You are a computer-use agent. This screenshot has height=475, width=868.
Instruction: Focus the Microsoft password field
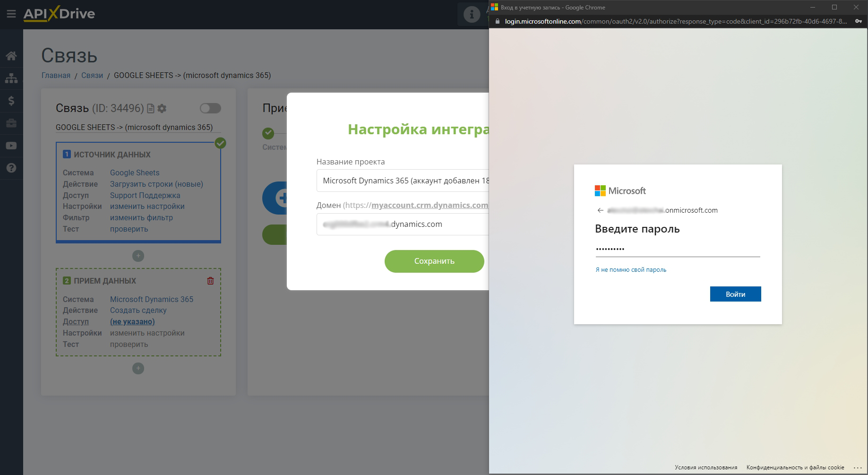[x=678, y=249]
